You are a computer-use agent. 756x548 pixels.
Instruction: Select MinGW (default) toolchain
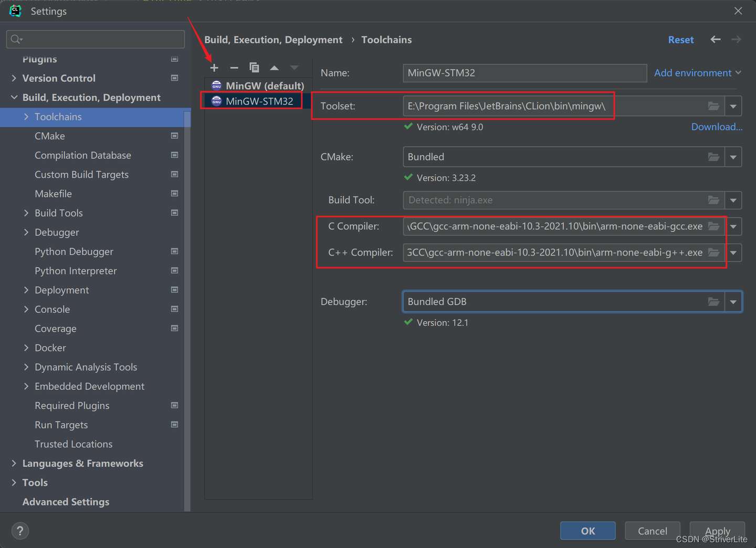click(258, 86)
